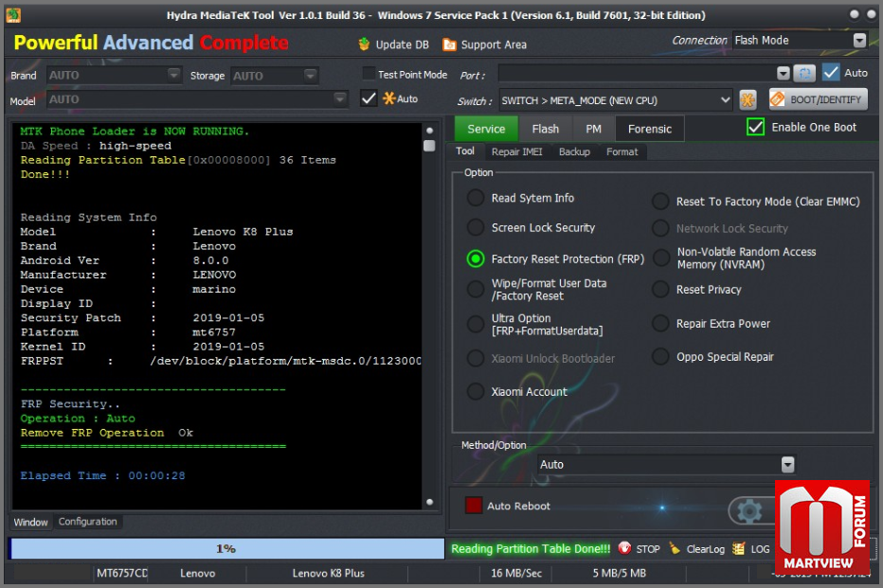Select Reset To Factory Mode (Clear EMMC)
This screenshot has width=883, height=588.
pyautogui.click(x=660, y=202)
